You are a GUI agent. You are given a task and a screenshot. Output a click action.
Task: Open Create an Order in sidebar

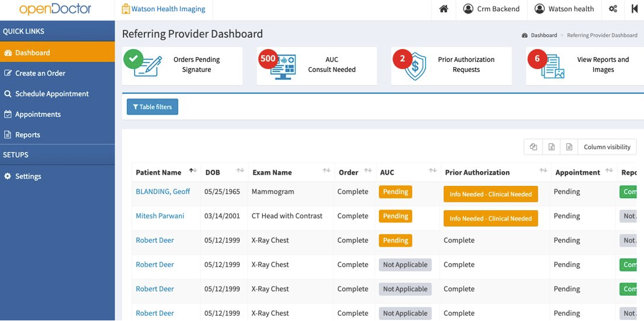pyautogui.click(x=57, y=73)
